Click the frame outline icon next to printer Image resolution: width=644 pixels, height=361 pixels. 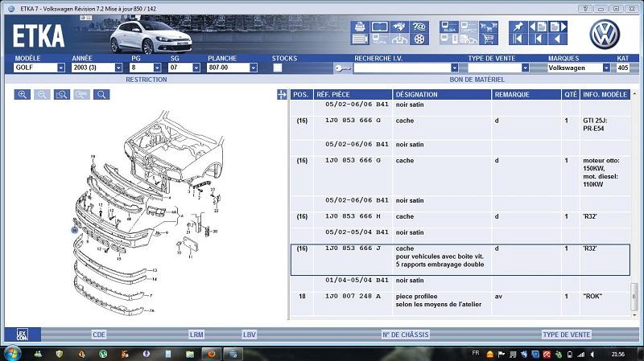[379, 27]
